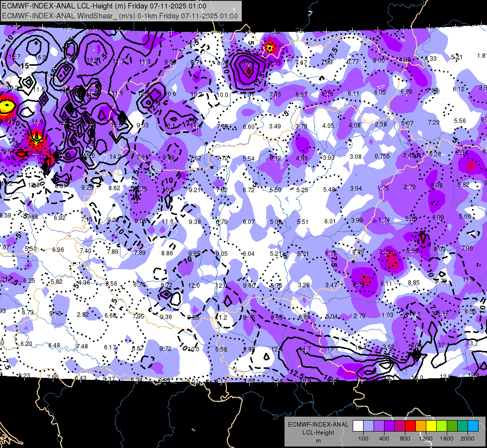Click the legend unit label m
Image resolution: width=487 pixels, height=448 pixels.
point(318,441)
